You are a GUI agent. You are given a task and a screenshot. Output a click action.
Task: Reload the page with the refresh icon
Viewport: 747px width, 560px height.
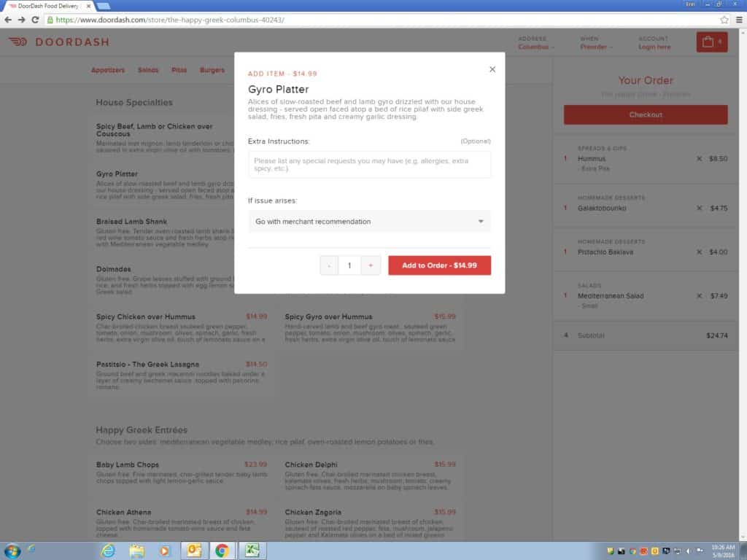click(x=35, y=20)
